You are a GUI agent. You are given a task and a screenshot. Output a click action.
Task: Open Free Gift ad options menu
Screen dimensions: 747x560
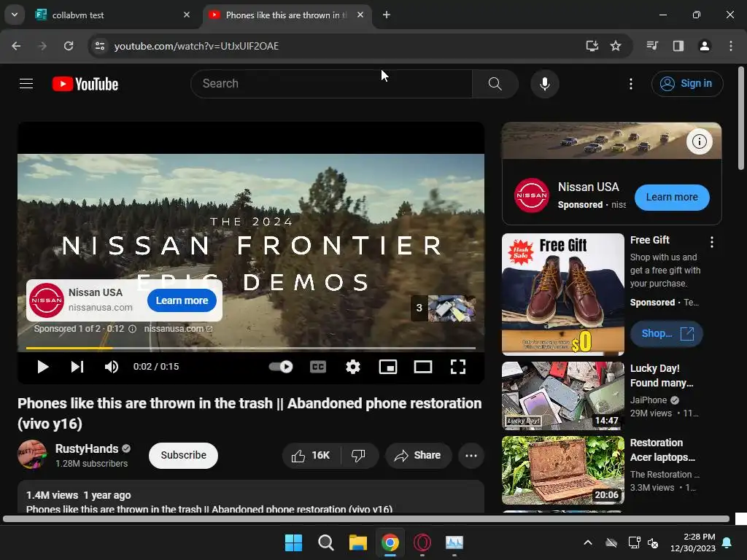click(x=712, y=242)
